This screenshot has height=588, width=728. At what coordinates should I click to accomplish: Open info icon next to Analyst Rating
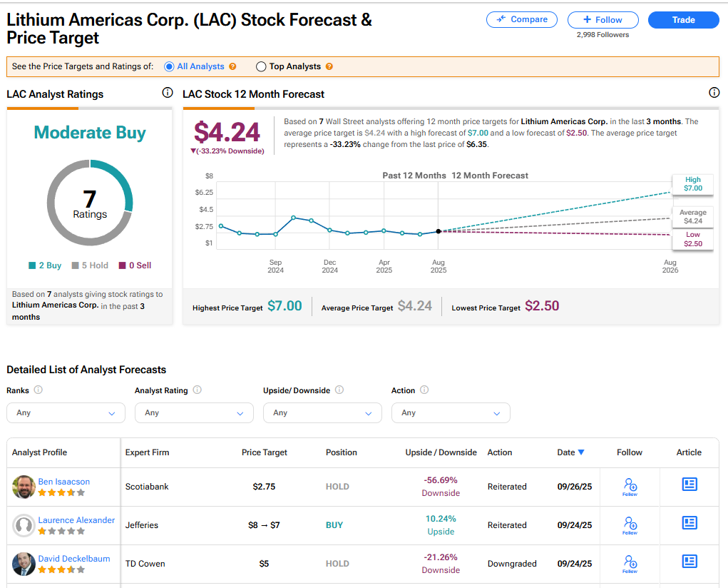coord(198,390)
